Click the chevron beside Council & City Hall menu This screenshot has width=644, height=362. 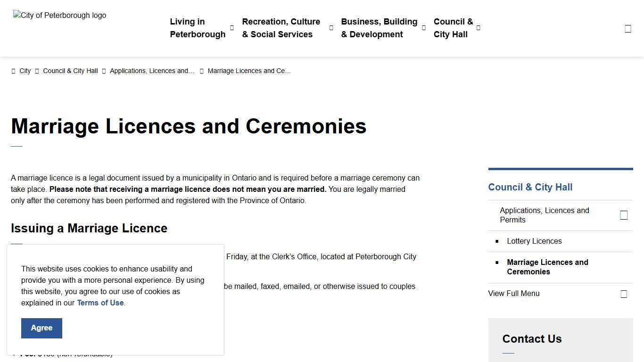coord(478,28)
